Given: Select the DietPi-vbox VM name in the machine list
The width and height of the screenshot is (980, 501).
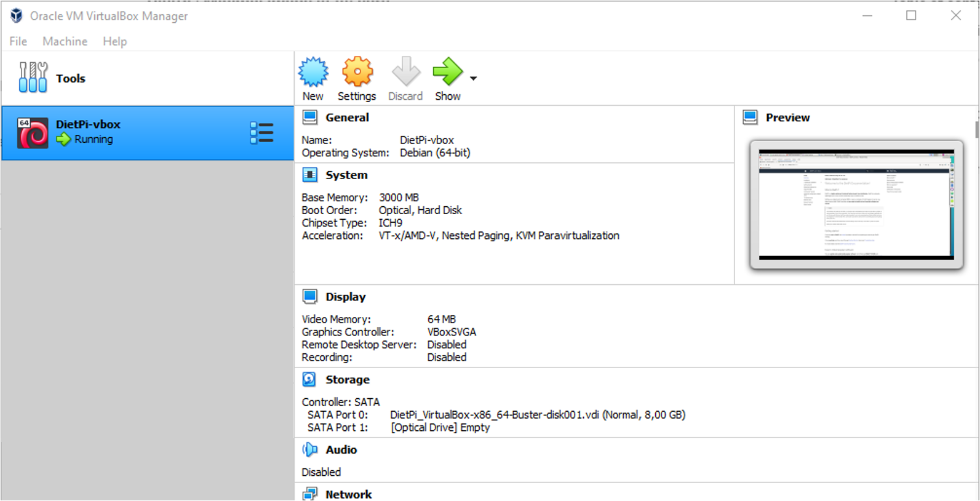Looking at the screenshot, I should [88, 124].
